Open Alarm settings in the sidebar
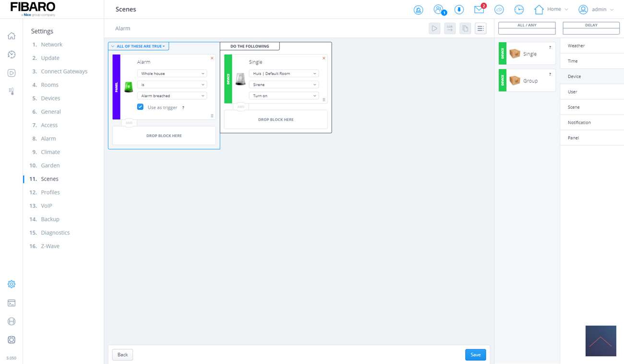624x364 pixels. (x=48, y=139)
